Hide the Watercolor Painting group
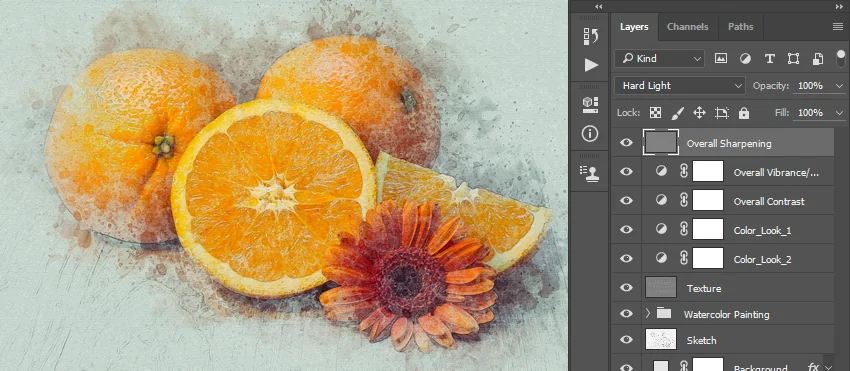Image resolution: width=850 pixels, height=371 pixels. [626, 314]
